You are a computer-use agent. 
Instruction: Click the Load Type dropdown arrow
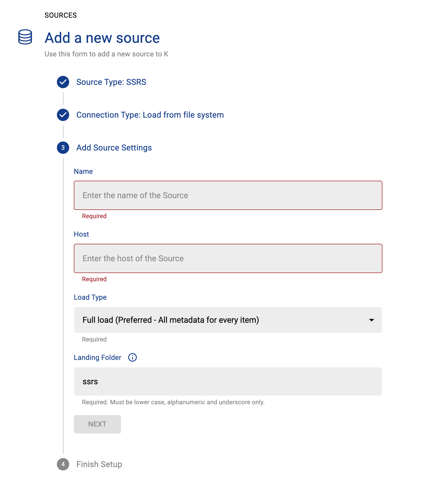pyautogui.click(x=371, y=320)
